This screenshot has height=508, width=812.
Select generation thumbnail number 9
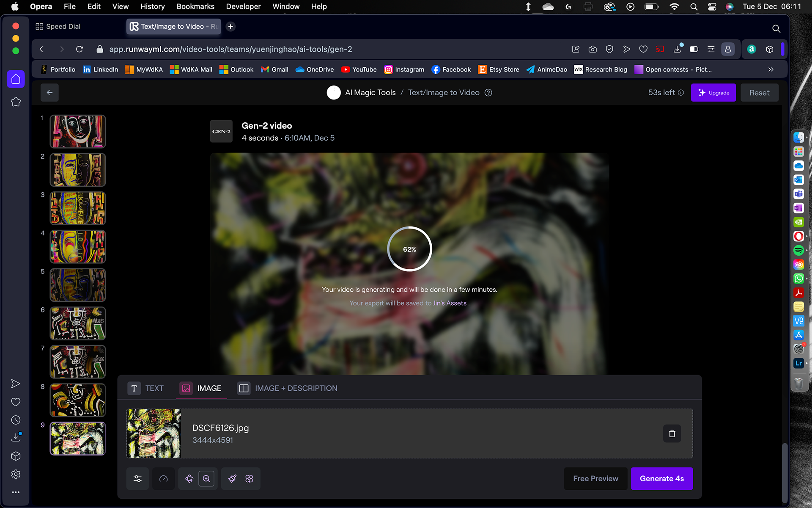78,439
